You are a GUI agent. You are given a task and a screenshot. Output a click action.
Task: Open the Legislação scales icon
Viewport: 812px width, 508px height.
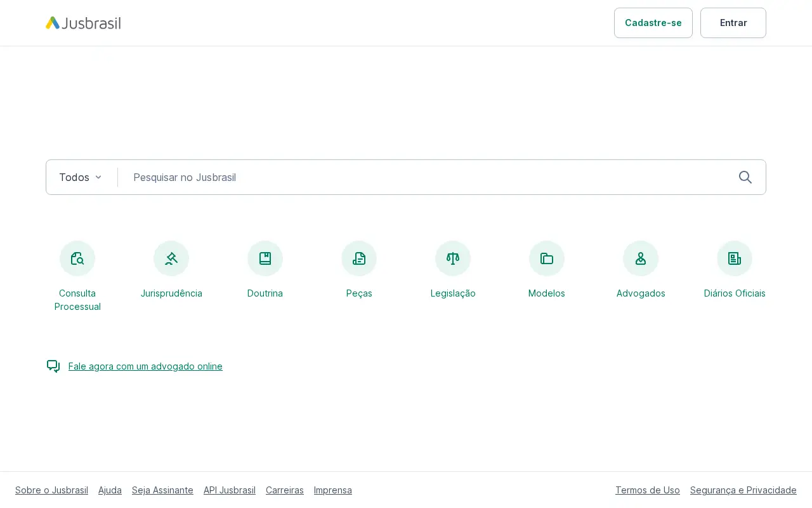point(453,258)
